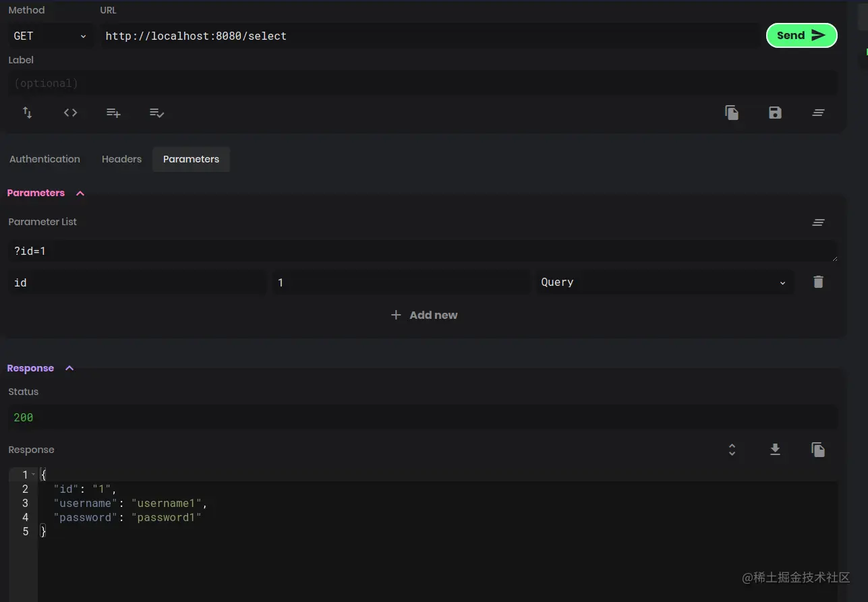Click the "id" key in response

(67, 489)
